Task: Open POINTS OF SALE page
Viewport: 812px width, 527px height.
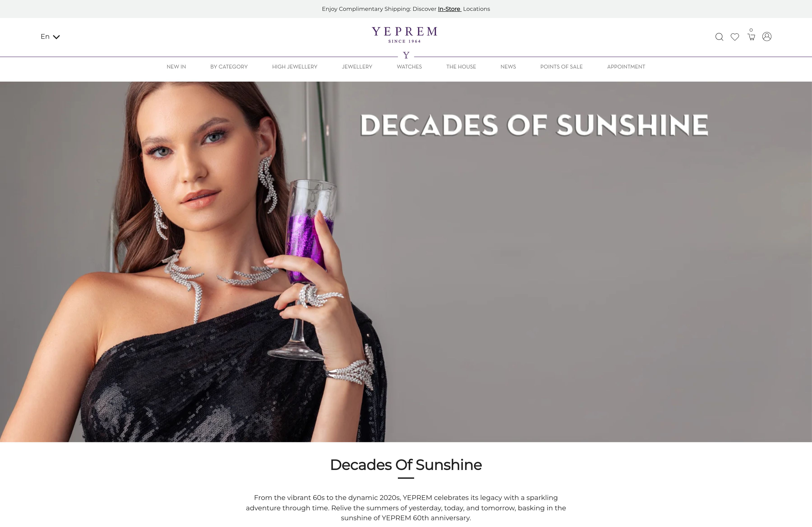Action: [561, 67]
